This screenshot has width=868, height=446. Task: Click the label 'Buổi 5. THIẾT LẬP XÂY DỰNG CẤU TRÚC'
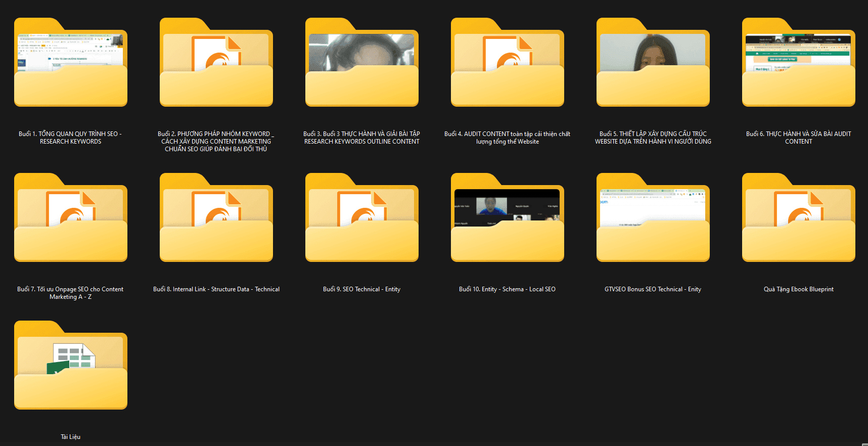coord(653,138)
